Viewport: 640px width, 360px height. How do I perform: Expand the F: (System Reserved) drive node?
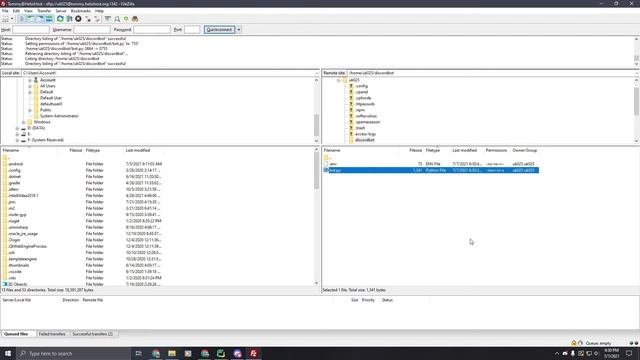(x=18, y=140)
